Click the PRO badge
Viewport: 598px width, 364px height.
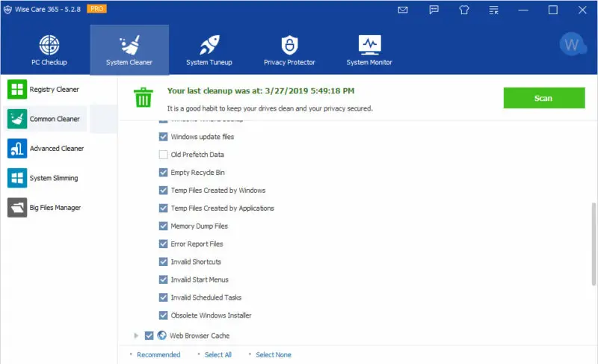(97, 9)
